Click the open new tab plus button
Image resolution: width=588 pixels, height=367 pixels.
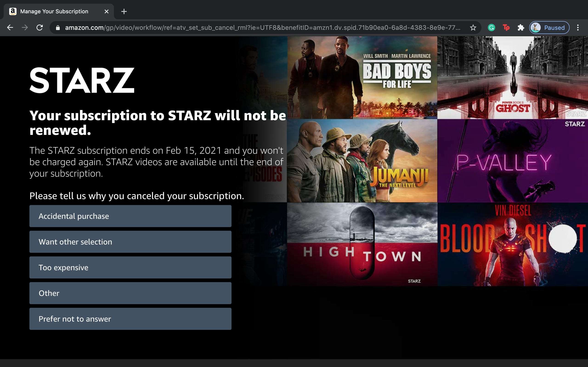pyautogui.click(x=124, y=11)
